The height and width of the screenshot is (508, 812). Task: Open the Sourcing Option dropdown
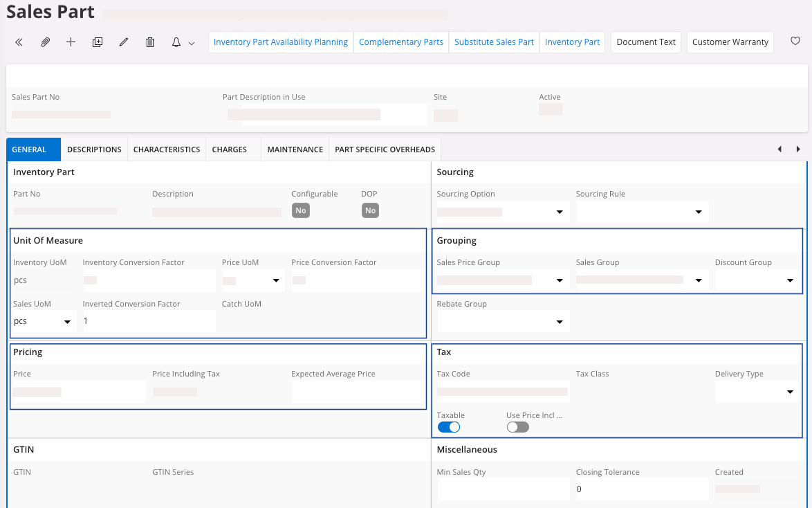[559, 212]
